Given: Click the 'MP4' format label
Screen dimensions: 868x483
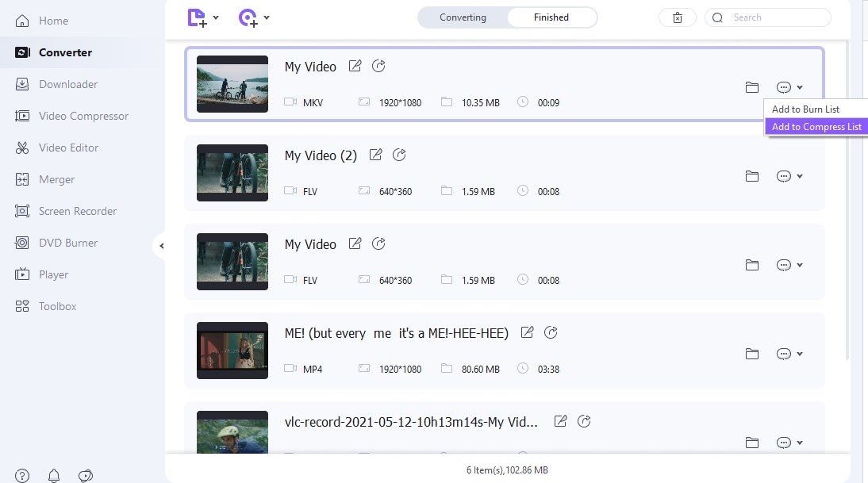Looking at the screenshot, I should tap(313, 369).
